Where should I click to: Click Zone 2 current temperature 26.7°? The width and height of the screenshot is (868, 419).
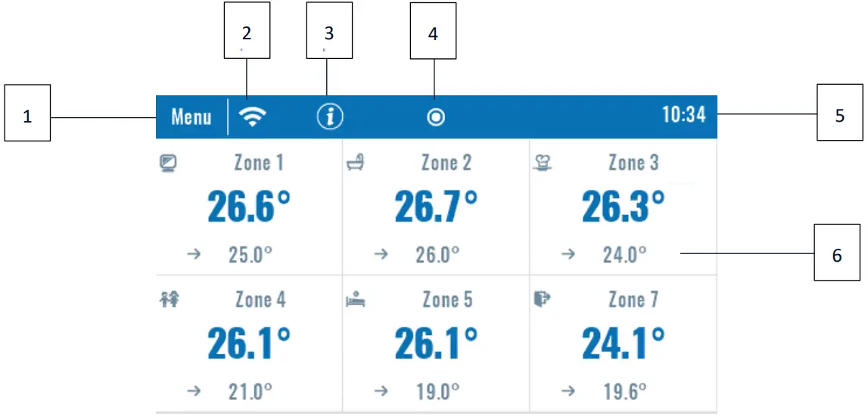(435, 206)
